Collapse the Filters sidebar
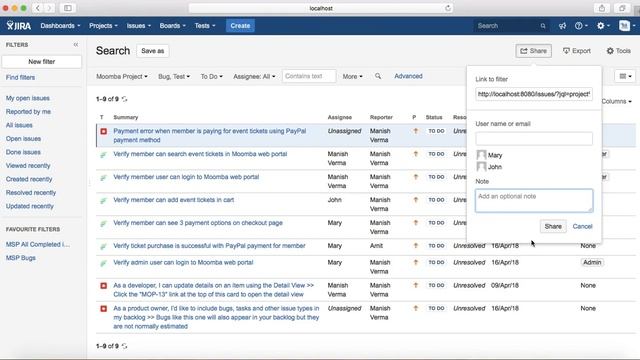The height and width of the screenshot is (360, 640). 76,45
